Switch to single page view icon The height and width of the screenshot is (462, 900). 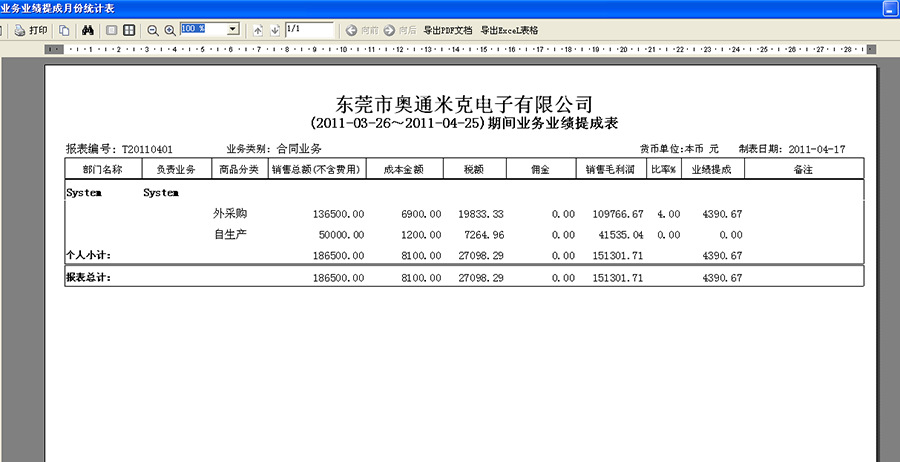click(x=112, y=30)
